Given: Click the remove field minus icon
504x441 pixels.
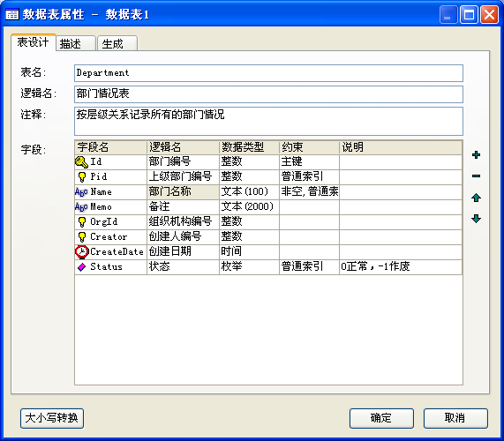Looking at the screenshot, I should pyautogui.click(x=476, y=176).
